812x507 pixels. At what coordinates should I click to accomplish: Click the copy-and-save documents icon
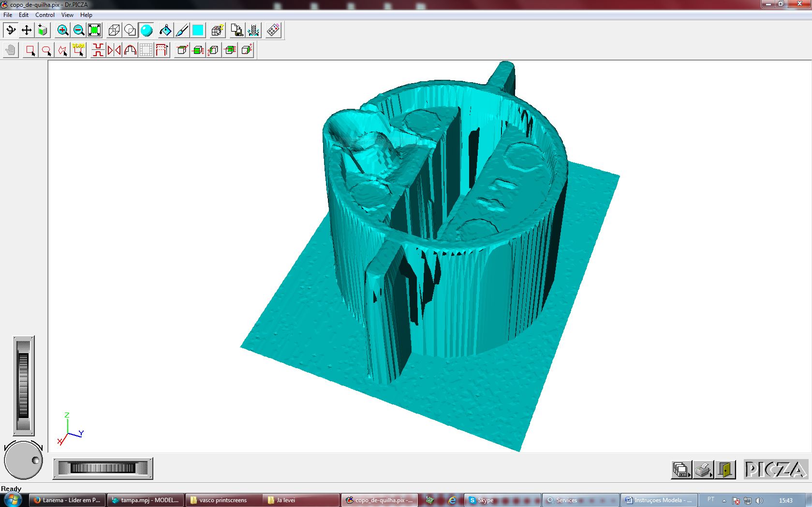237,30
